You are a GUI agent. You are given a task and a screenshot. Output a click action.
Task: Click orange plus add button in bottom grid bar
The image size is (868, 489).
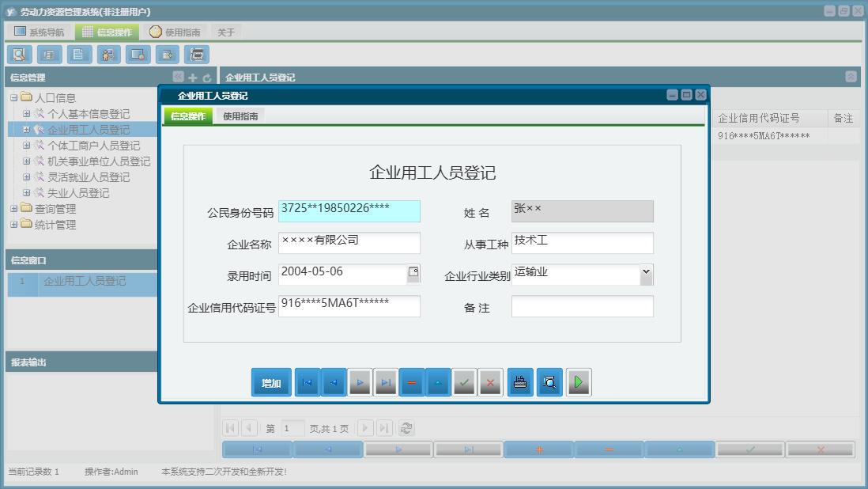[x=538, y=449]
